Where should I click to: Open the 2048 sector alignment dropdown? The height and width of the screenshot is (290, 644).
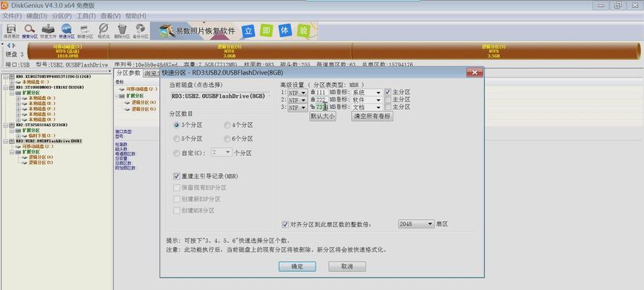[430, 224]
